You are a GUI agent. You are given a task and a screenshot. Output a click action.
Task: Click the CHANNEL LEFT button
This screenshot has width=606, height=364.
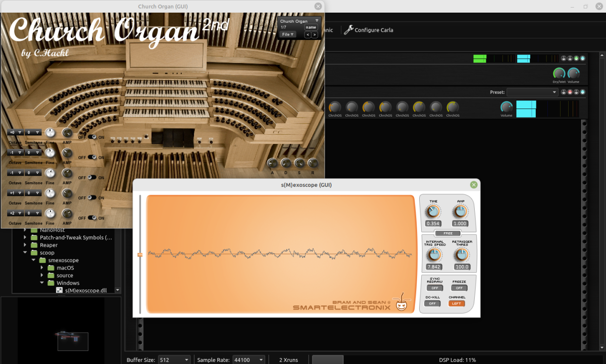(457, 303)
